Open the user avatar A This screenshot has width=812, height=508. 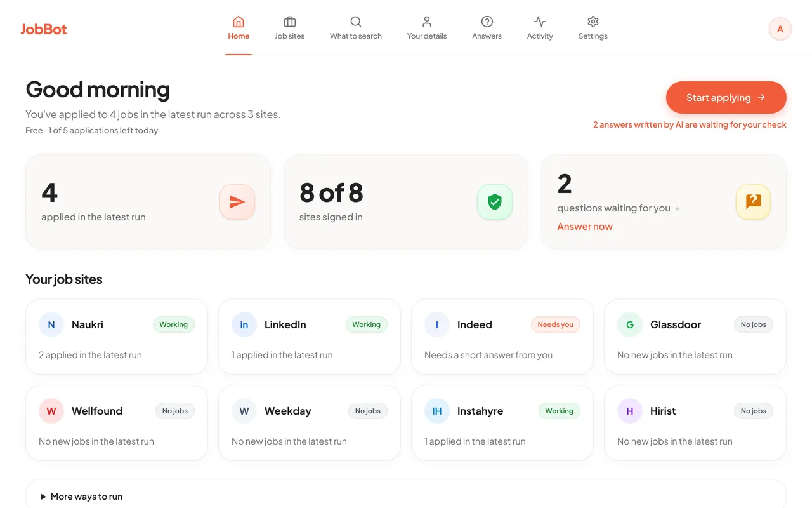(x=780, y=29)
